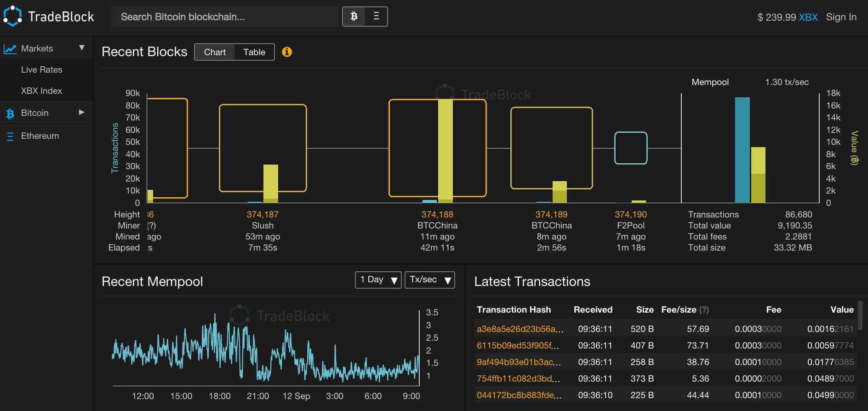Click the tall yellow bar in block 374,188
Screen dimensions: 868x411
pyautogui.click(x=445, y=151)
